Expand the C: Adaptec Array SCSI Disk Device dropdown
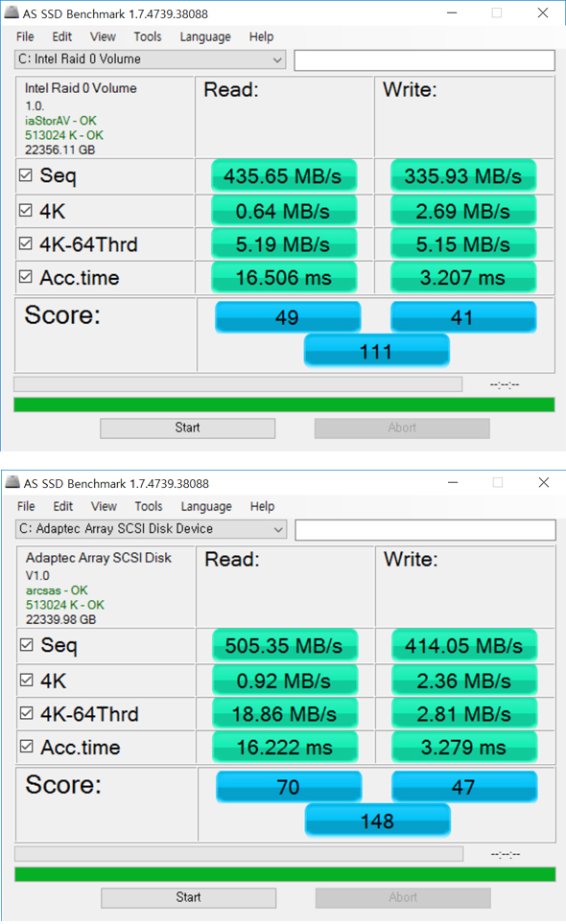 tap(152, 529)
